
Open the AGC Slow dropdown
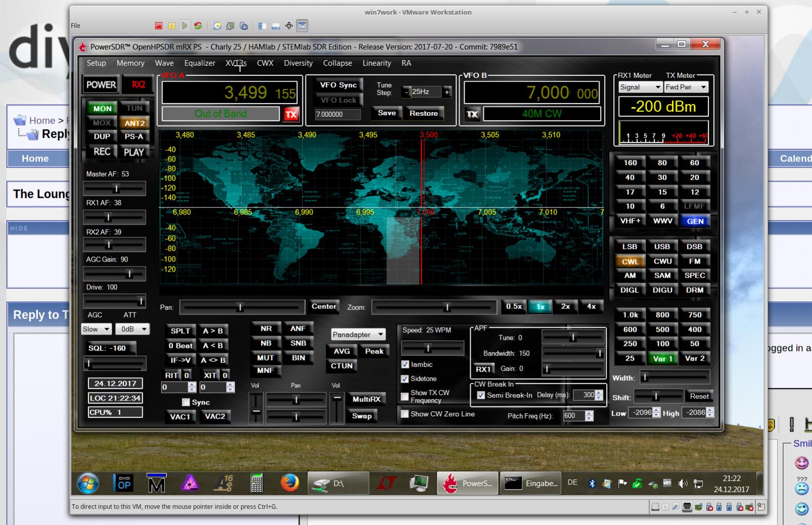pos(96,329)
